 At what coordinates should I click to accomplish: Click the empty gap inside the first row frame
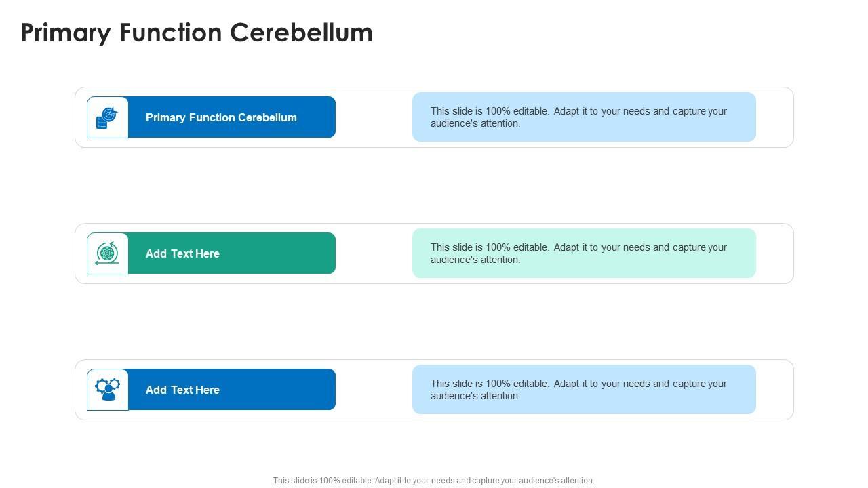click(374, 117)
